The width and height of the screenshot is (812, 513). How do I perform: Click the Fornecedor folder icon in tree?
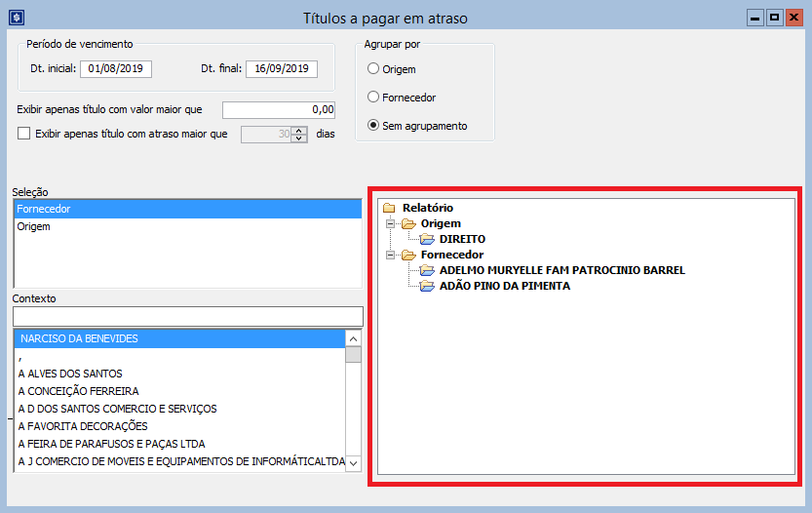point(408,255)
